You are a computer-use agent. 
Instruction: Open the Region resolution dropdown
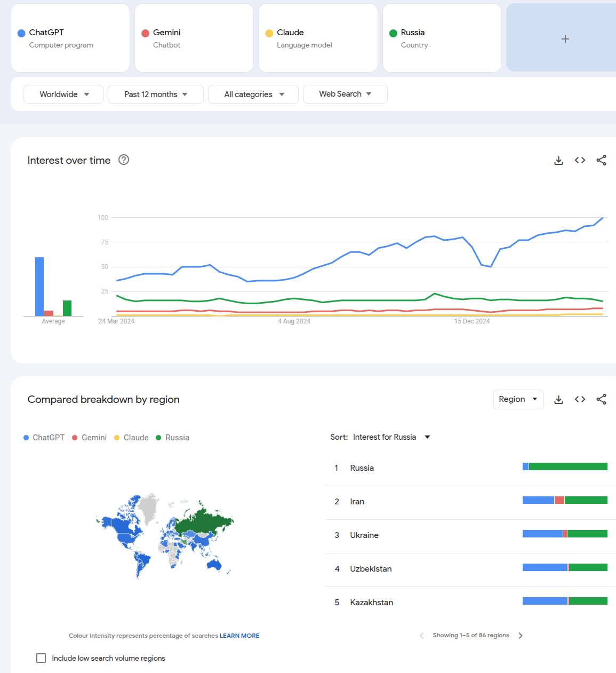click(518, 400)
